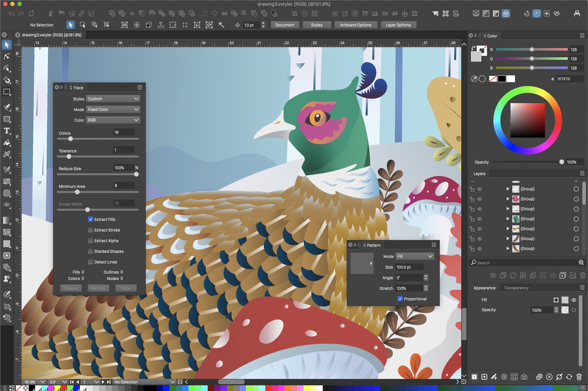
Task: Click the color wheel mode icon in top toolbar
Action: [x=506, y=13]
